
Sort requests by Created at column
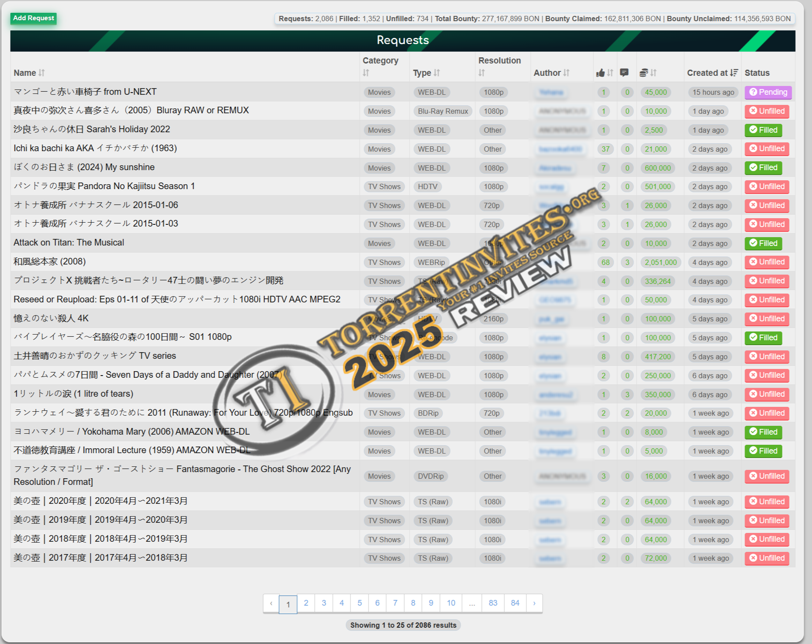(712, 73)
